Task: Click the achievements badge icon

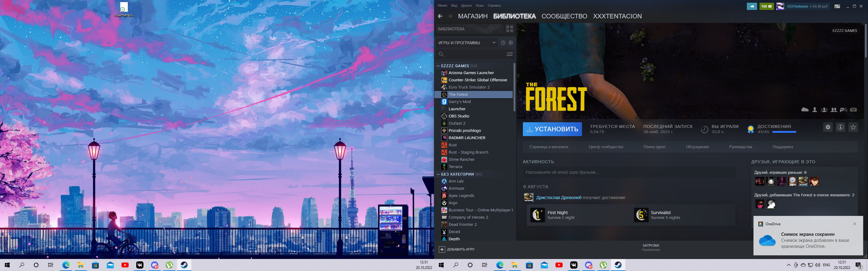Action: tap(751, 129)
